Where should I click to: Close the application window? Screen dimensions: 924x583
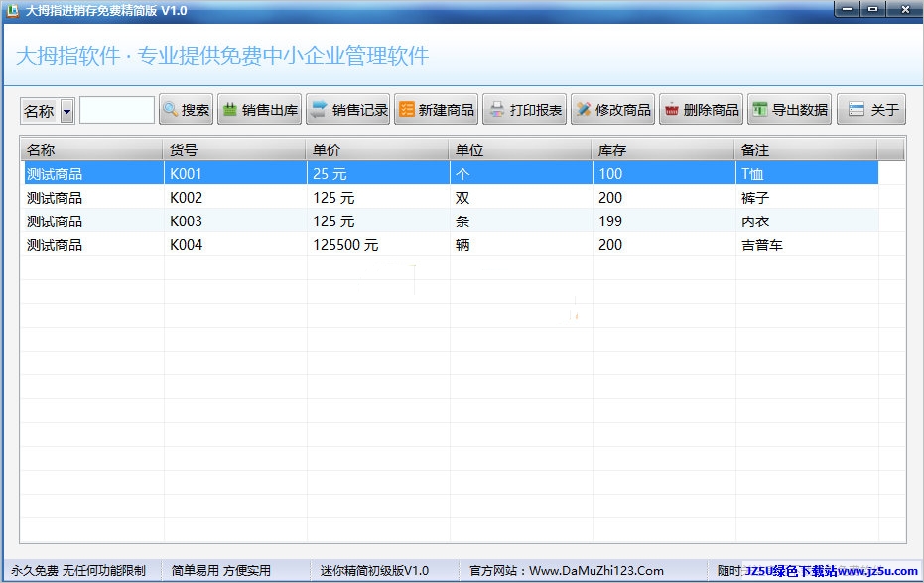tap(905, 9)
